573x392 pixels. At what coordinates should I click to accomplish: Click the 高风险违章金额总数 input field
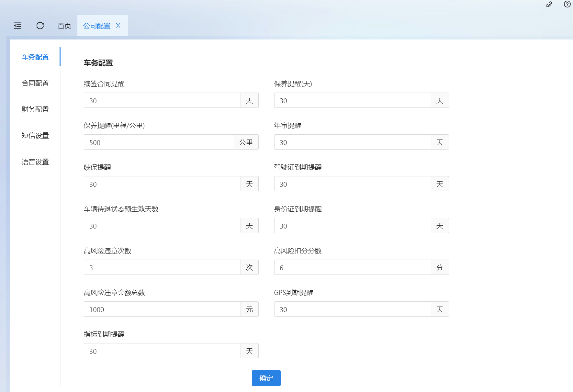point(162,309)
